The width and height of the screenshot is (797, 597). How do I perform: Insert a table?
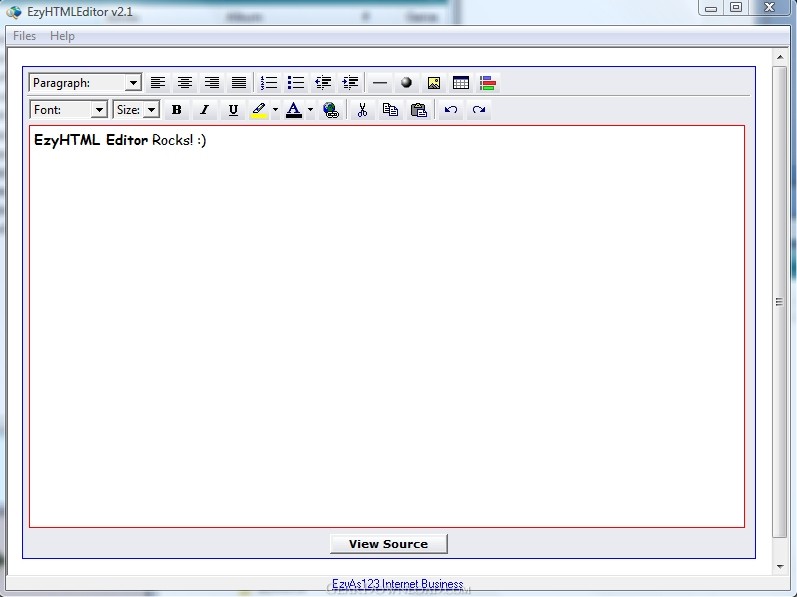(x=461, y=83)
